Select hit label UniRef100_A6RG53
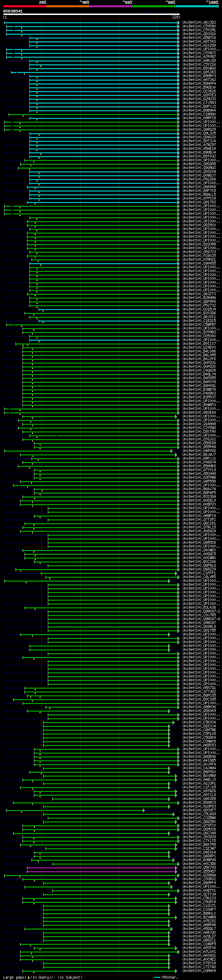222x980 pixels. 199,745
